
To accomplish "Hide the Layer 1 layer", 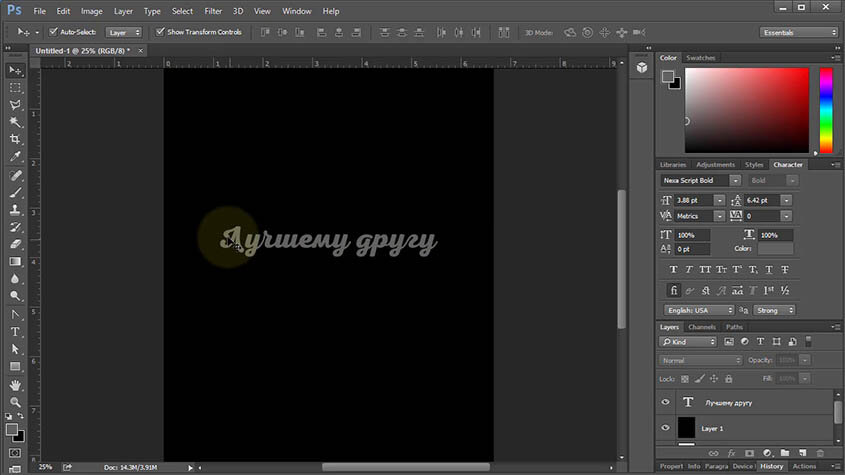I will (x=666, y=428).
